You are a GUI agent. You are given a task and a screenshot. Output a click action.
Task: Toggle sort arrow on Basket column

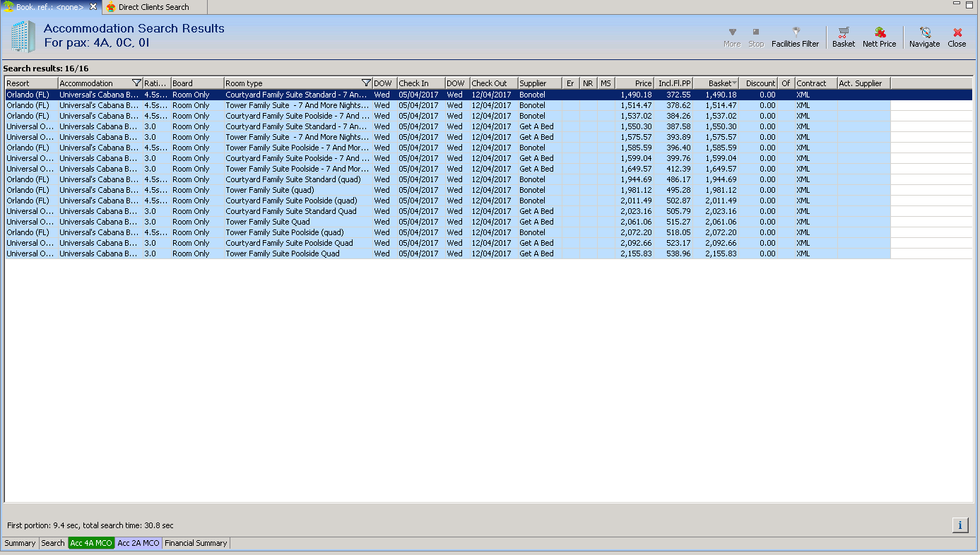click(734, 83)
